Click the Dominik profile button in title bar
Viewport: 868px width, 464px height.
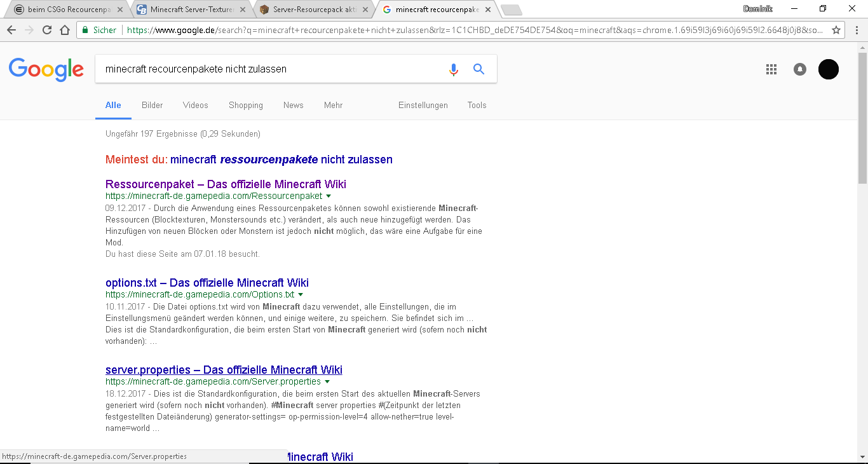coord(757,9)
